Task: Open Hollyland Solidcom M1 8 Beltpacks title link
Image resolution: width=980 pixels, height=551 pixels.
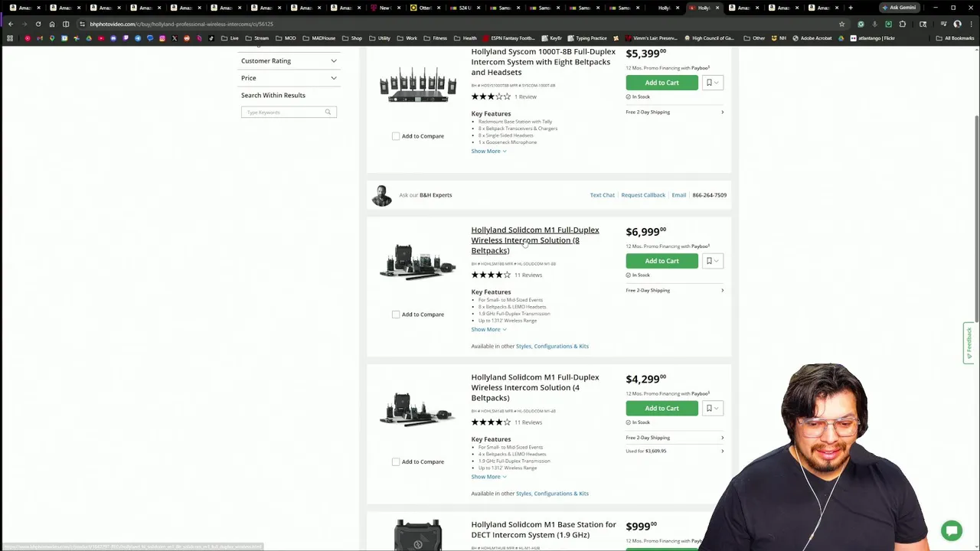Action: coord(535,240)
